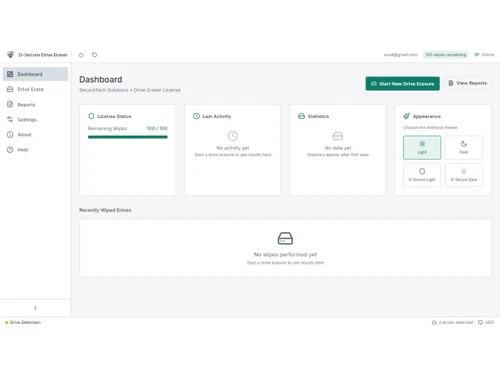Select the D-Secure Dark theme
The height and width of the screenshot is (375, 500).
click(x=464, y=175)
